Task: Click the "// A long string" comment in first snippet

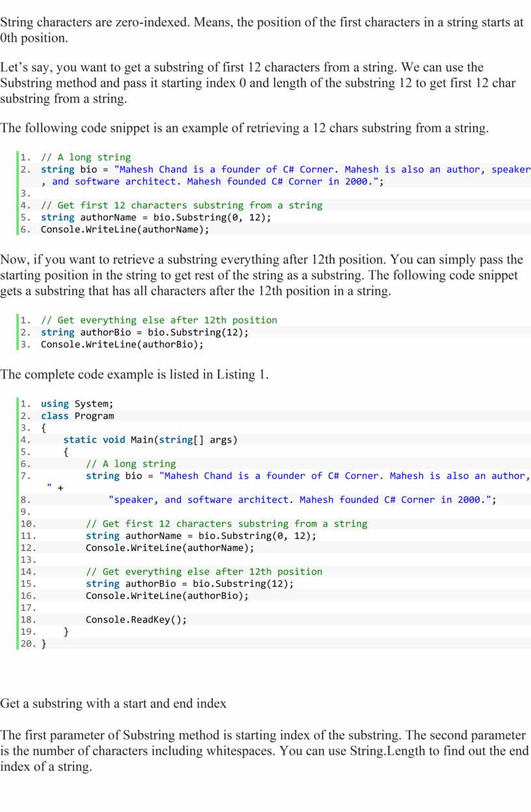Action: pos(85,157)
